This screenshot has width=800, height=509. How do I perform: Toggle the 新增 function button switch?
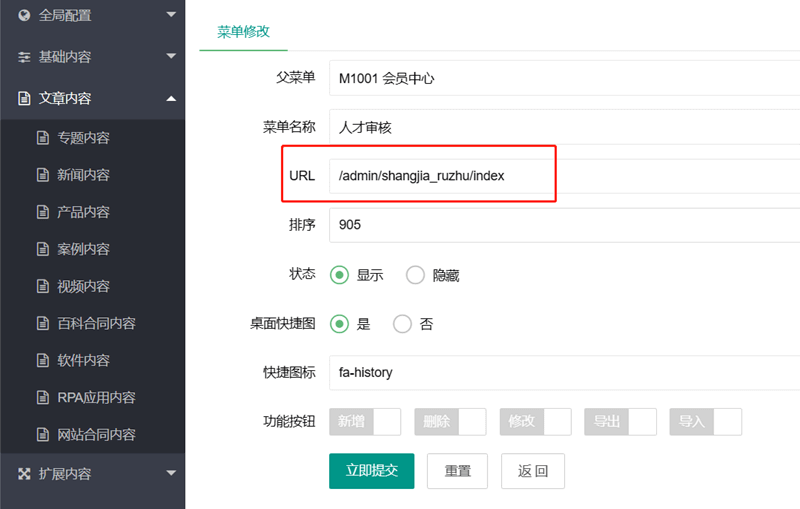[x=365, y=422]
